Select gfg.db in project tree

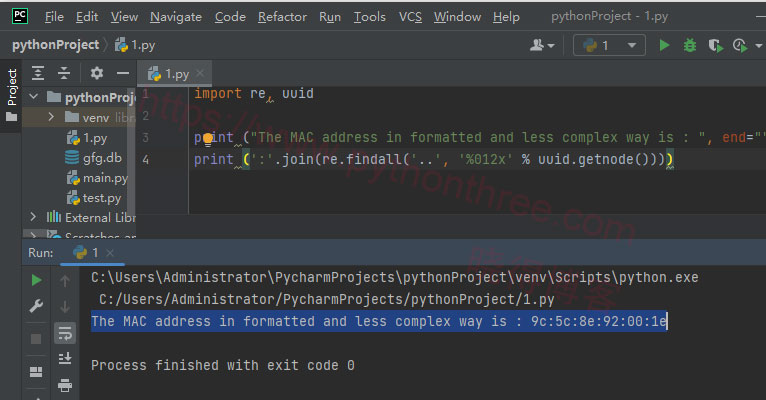coord(93,158)
